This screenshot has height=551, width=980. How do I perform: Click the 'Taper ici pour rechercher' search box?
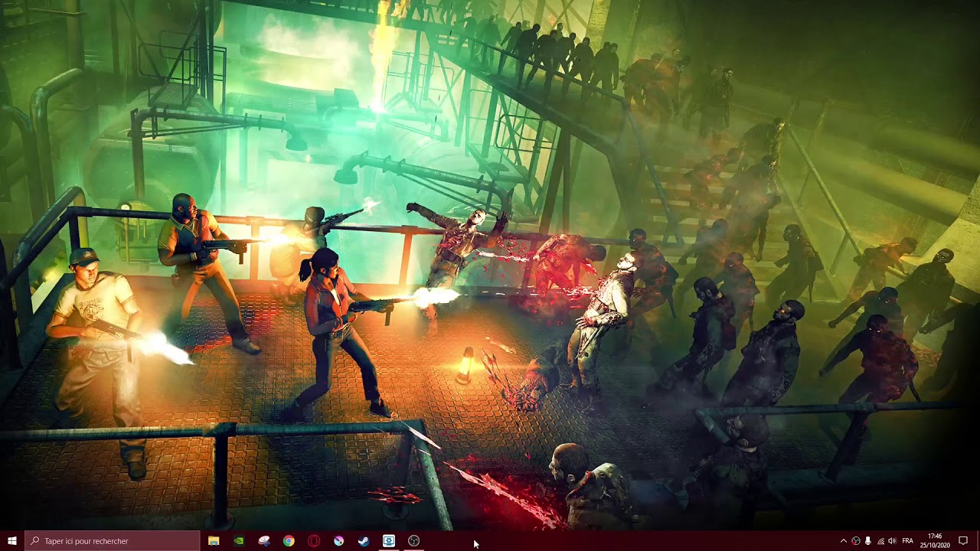113,541
